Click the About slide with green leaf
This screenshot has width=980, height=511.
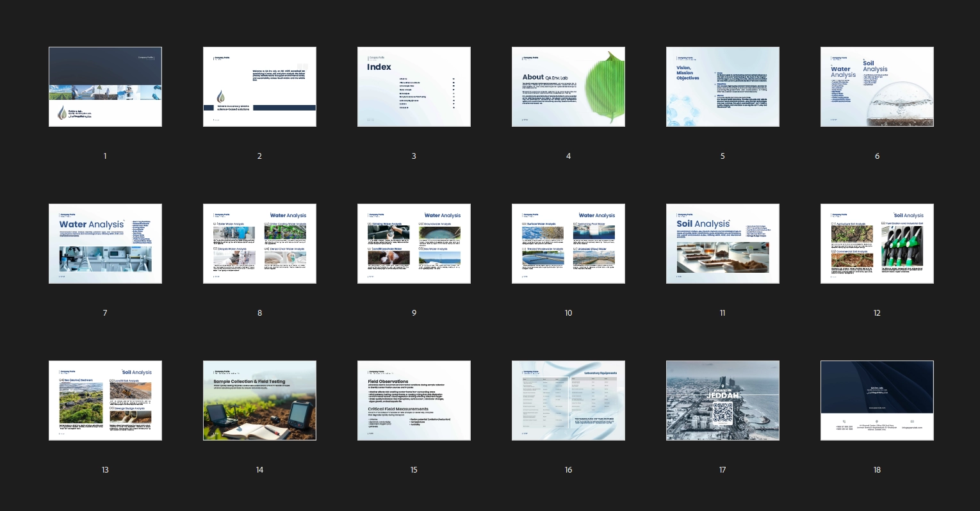568,86
